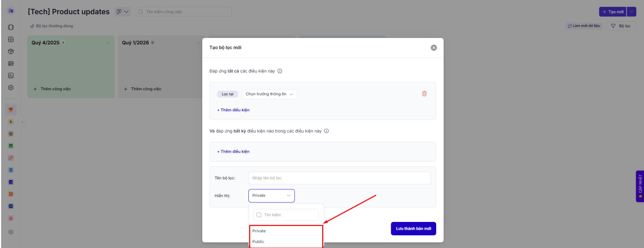Select 'Public' visibility option
Viewport: 644px width, 248px height.
[x=258, y=242]
